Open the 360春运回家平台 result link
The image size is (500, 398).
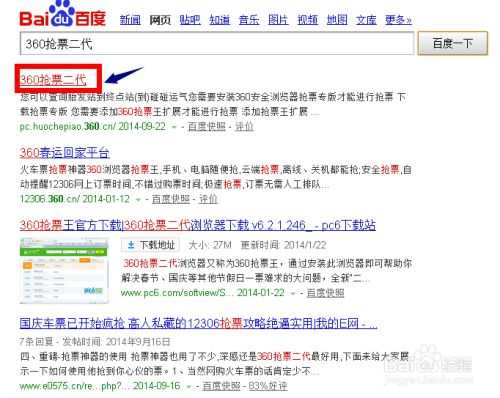coord(65,153)
